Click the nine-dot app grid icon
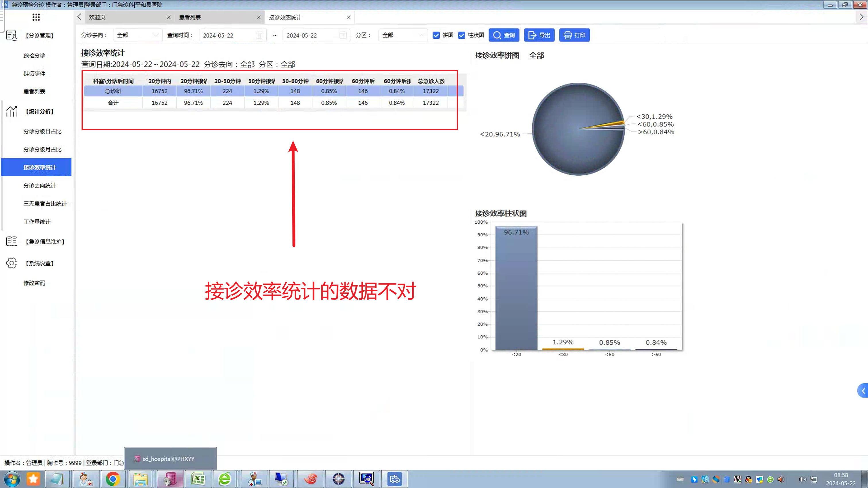868x488 pixels. 36,17
